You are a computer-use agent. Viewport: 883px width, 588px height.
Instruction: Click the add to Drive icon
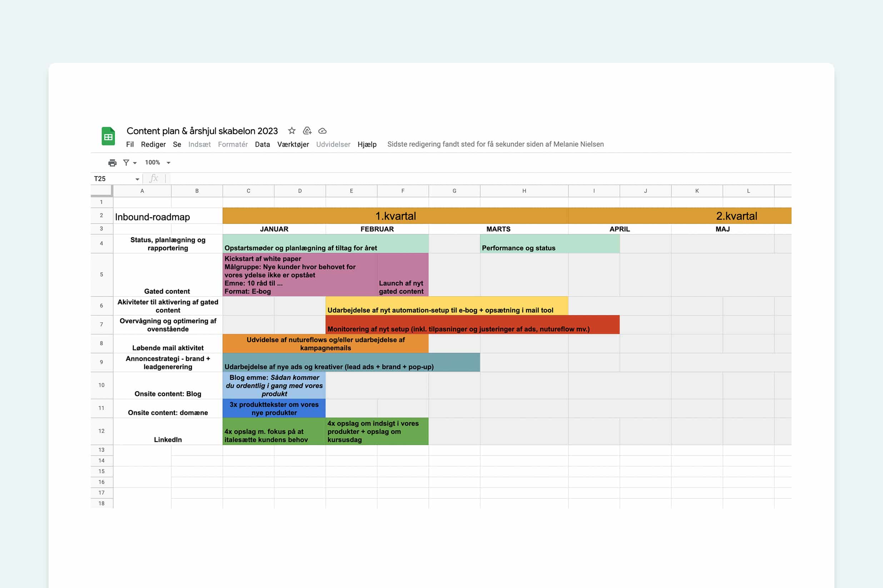pyautogui.click(x=307, y=131)
